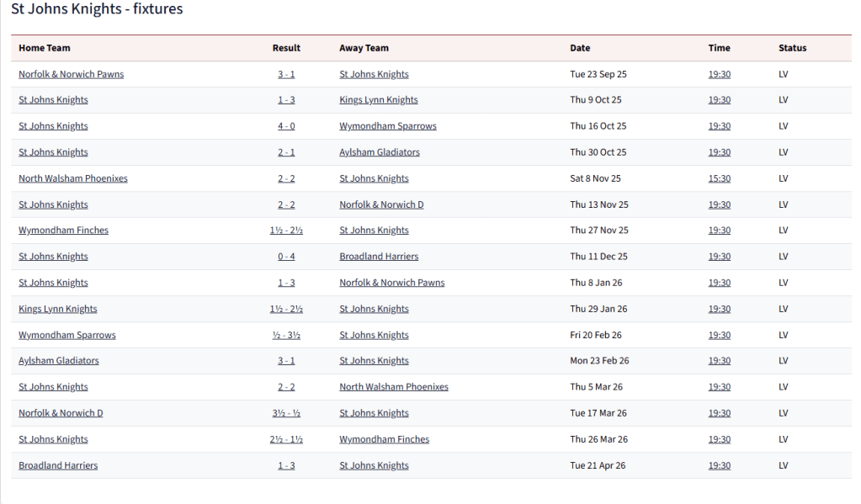
Task: Open Aylsham Gladiators away team link
Action: (x=379, y=152)
